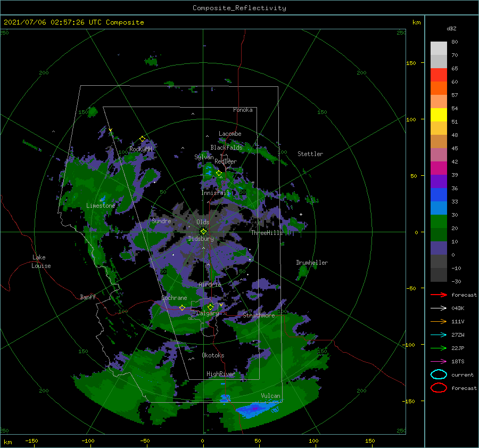Click the magenta 42-39 dBZ swatch
Image resolution: width=479 pixels, height=448 pixels.
click(x=439, y=168)
